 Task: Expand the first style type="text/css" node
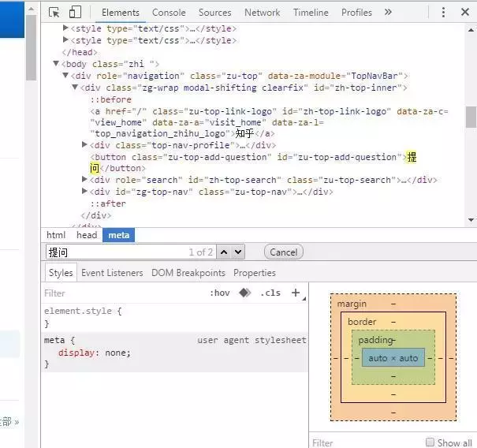click(65, 28)
